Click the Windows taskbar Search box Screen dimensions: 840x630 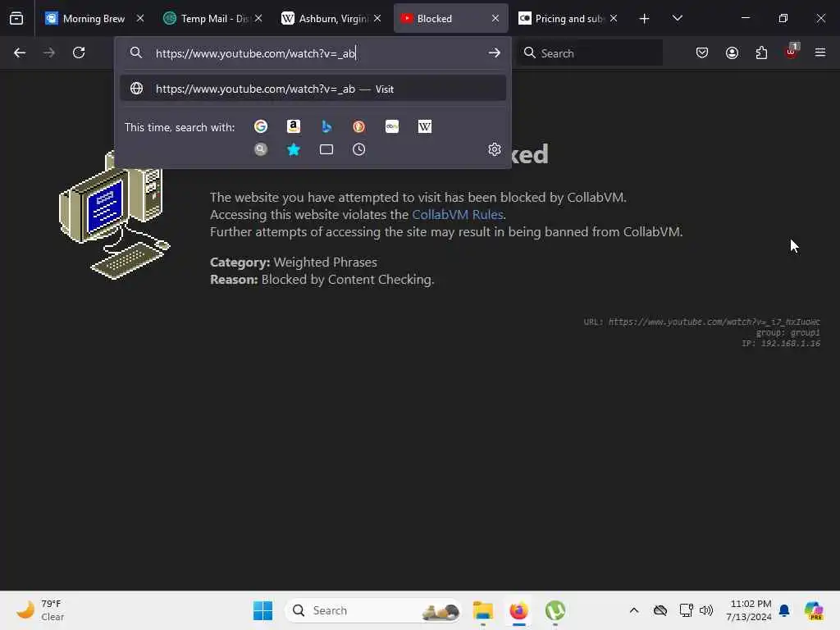373,610
